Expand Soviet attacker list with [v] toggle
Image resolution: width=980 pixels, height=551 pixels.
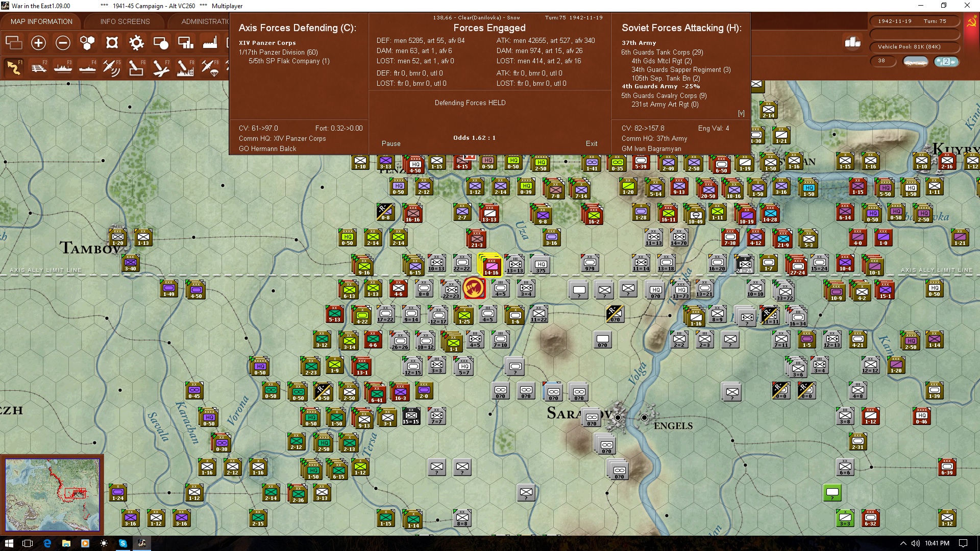(741, 113)
